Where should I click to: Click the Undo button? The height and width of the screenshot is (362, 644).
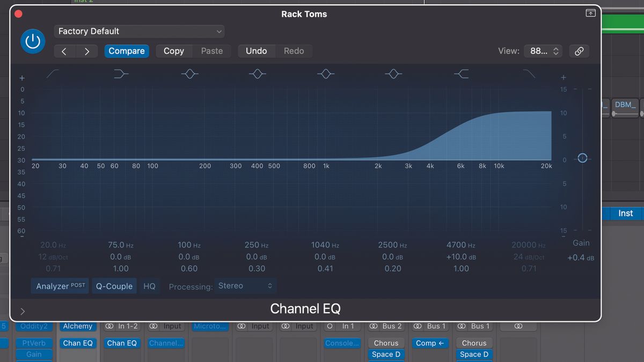point(256,51)
